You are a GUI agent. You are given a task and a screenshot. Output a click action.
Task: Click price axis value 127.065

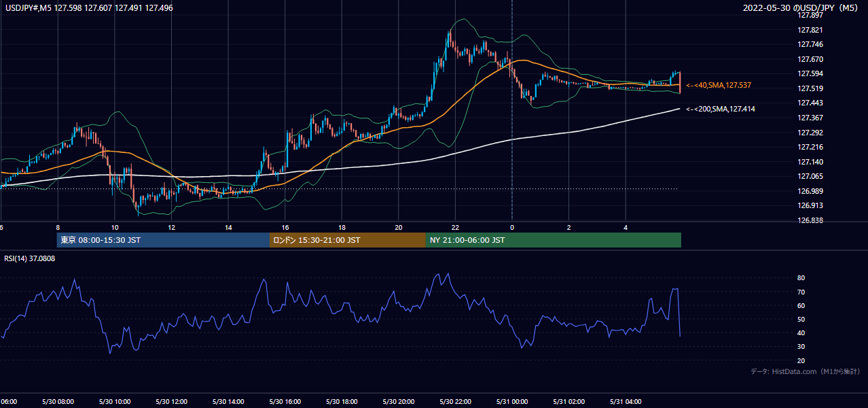click(809, 176)
